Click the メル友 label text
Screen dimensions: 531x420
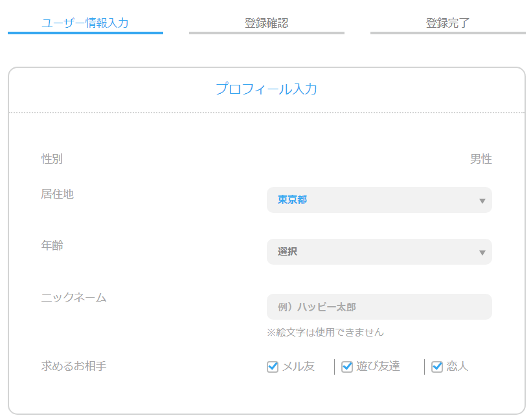(299, 367)
